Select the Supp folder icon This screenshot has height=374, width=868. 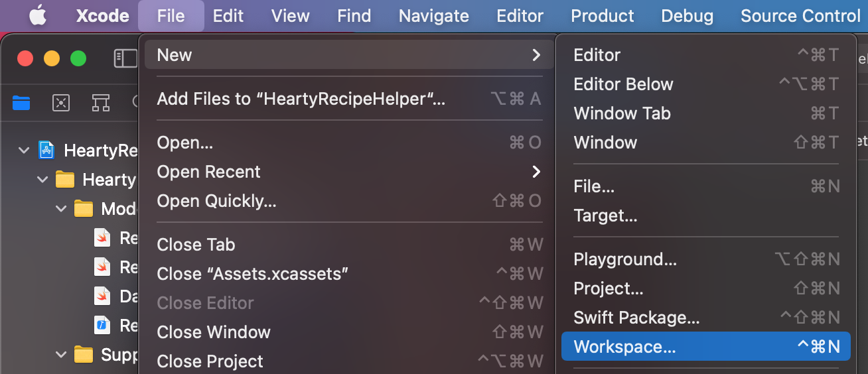(x=83, y=354)
